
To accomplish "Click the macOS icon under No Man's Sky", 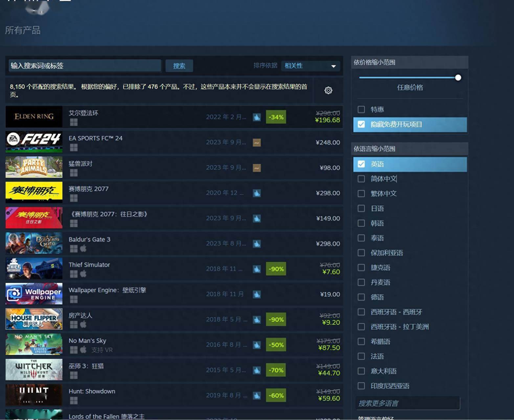I will point(83,350).
